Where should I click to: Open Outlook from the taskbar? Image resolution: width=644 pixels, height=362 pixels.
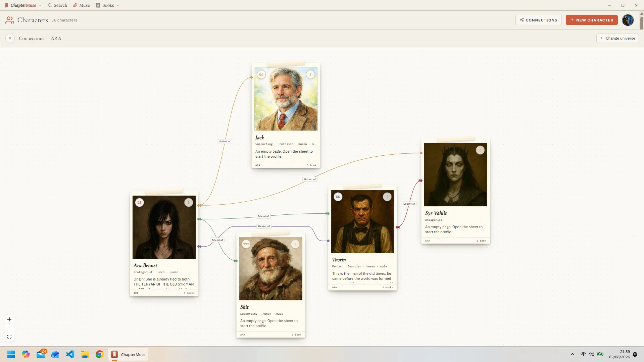tap(55, 355)
